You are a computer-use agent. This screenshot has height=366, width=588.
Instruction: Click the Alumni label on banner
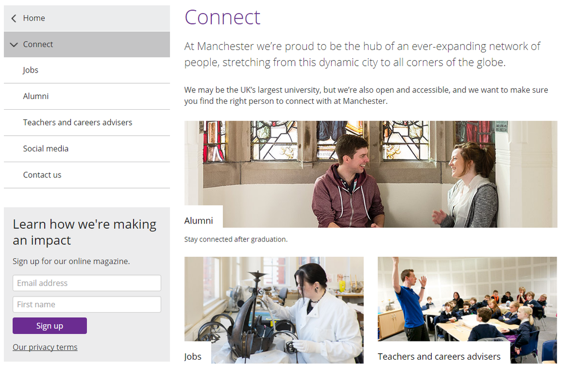point(198,220)
